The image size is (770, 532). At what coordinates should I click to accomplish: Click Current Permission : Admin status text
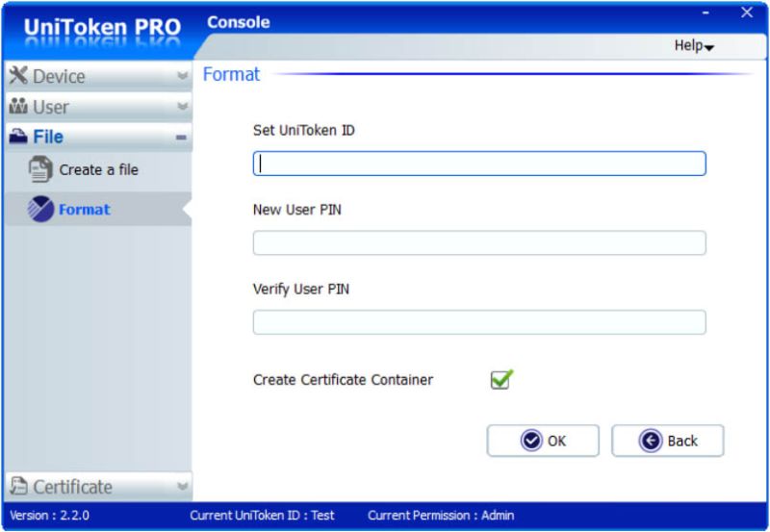click(x=441, y=516)
